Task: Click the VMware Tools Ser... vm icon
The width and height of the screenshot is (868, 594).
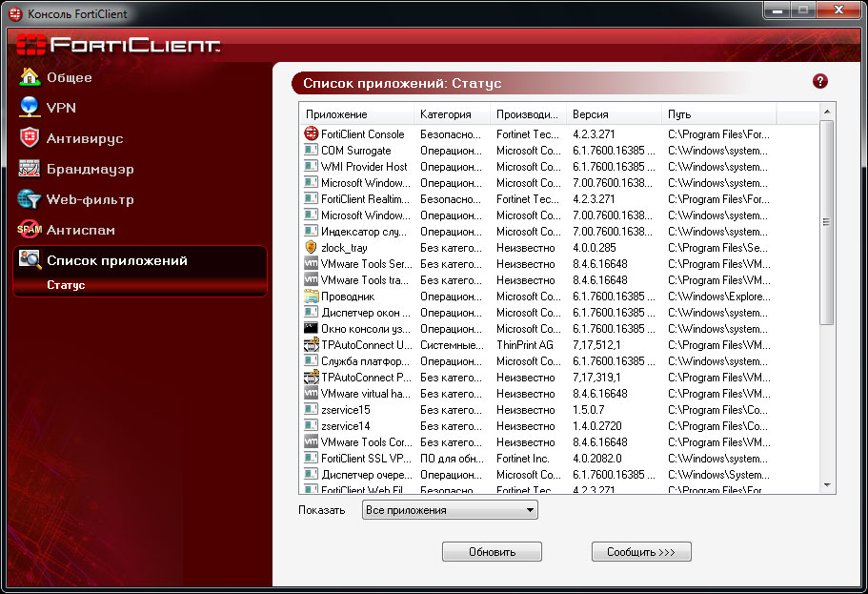Action: (312, 264)
